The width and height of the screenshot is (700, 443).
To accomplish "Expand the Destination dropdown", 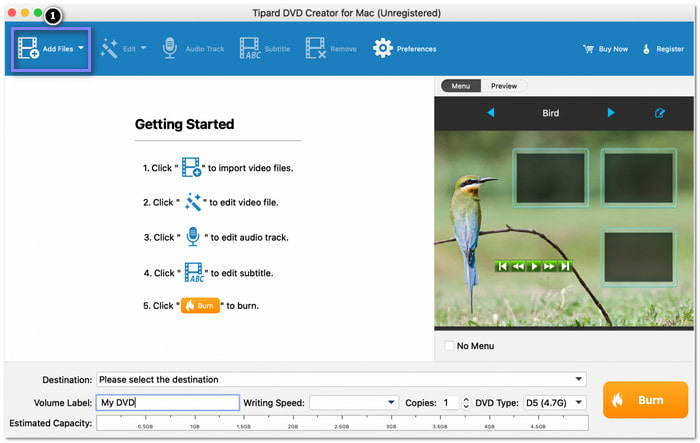I will tap(579, 379).
